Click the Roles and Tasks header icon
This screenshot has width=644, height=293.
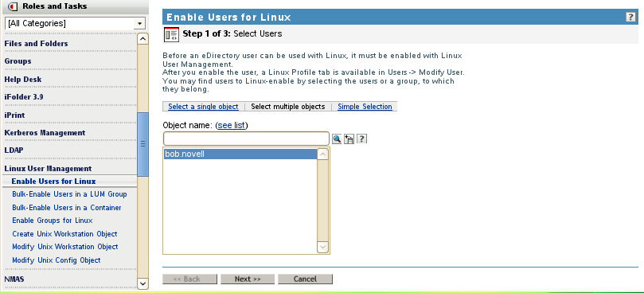coord(14,6)
